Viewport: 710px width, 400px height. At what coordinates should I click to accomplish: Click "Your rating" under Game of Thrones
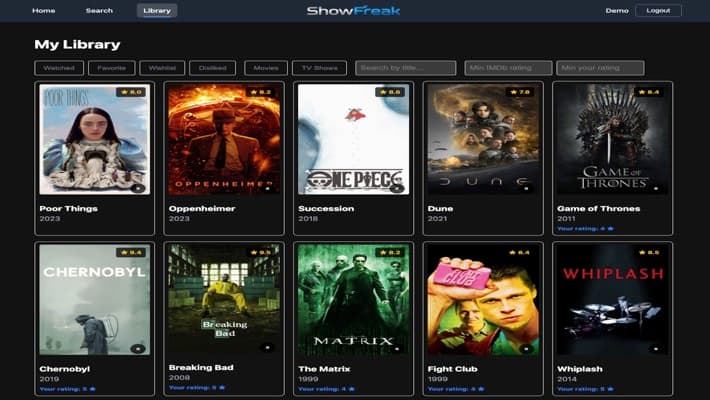point(585,229)
